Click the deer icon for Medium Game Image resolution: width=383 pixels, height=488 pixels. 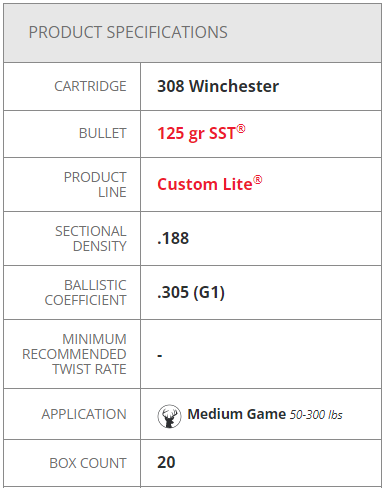(169, 416)
